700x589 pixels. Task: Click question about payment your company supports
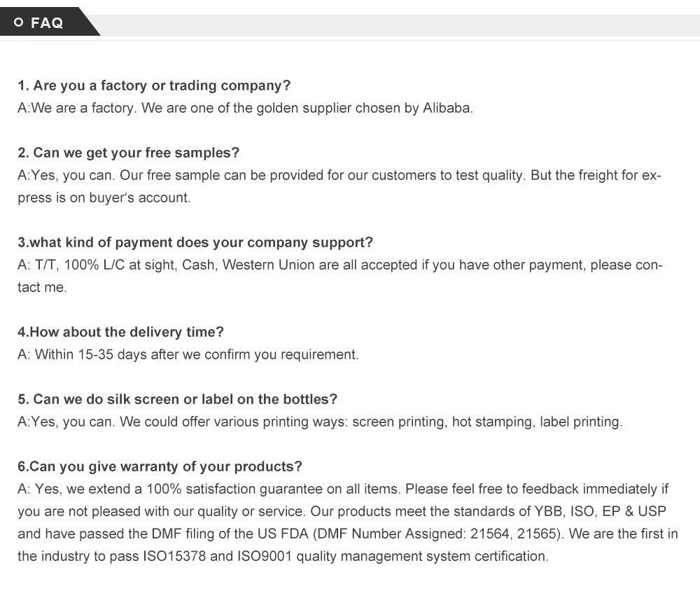tap(195, 242)
